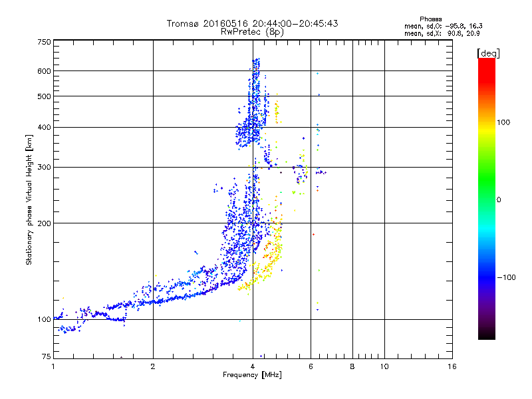Click the colorbar tick label '100'
The width and height of the screenshot is (532, 399).
point(503,122)
